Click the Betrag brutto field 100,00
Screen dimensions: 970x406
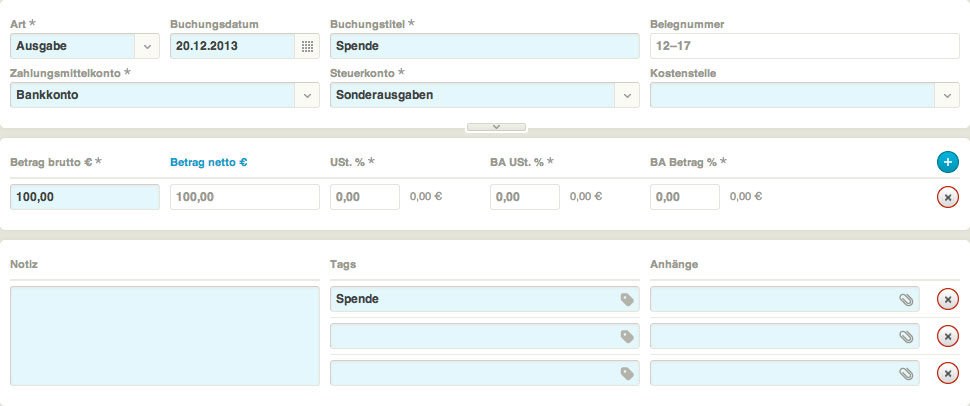(x=85, y=197)
